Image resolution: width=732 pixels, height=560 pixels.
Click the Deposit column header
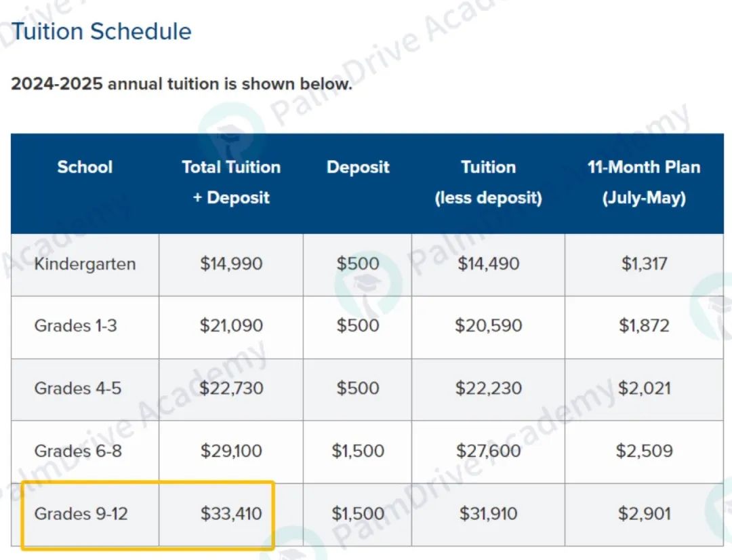tap(358, 167)
